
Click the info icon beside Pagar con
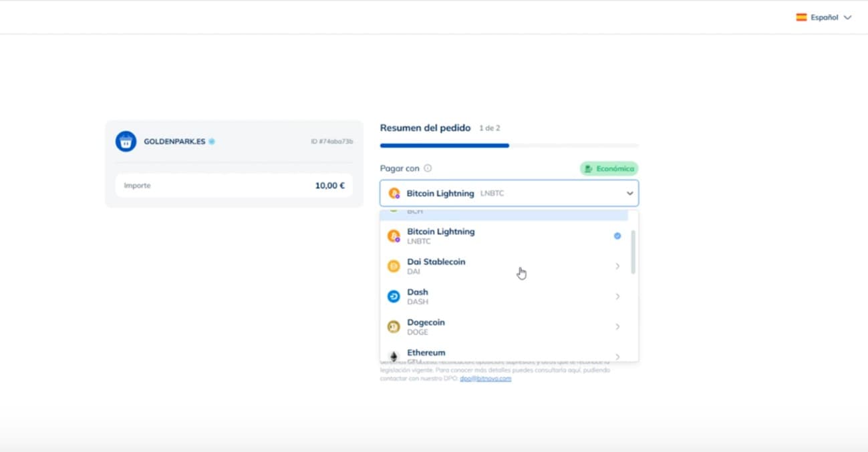click(428, 169)
